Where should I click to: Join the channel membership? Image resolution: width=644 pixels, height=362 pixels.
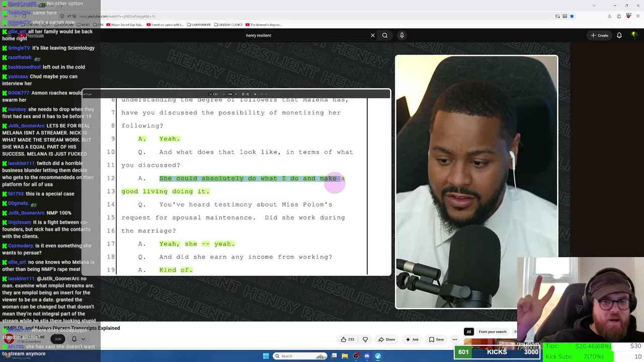58,339
